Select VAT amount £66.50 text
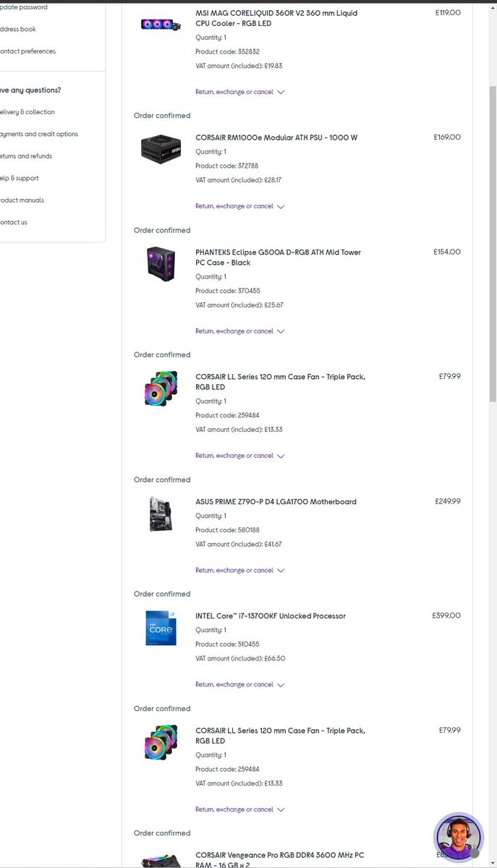Image resolution: width=497 pixels, height=868 pixels. pyautogui.click(x=240, y=658)
